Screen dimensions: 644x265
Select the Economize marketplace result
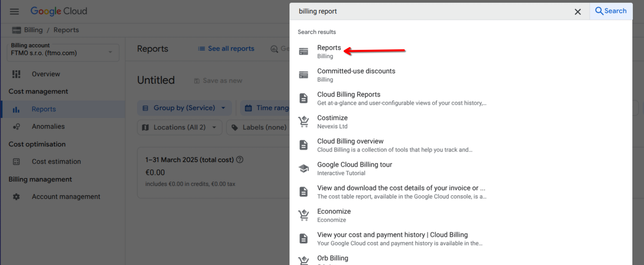click(334, 215)
